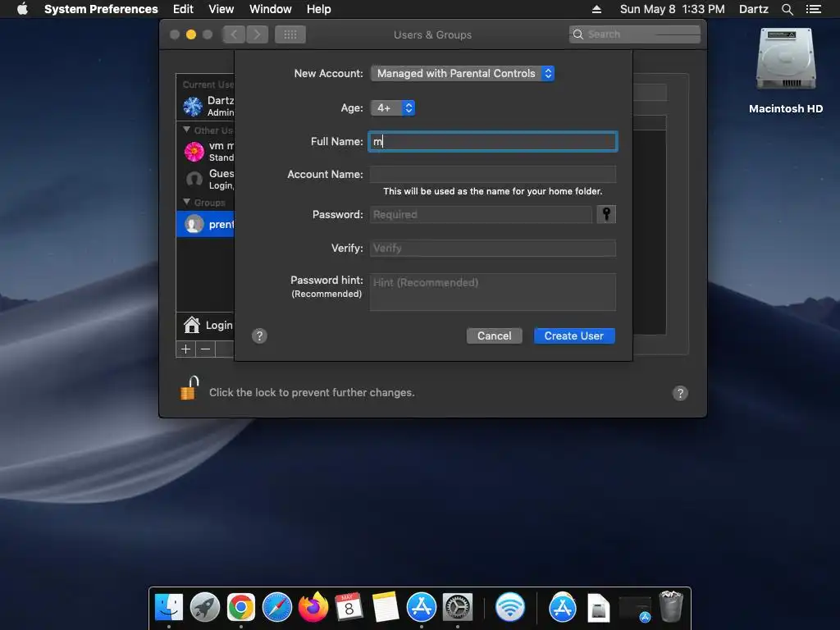Open the Edit menu
The width and height of the screenshot is (840, 630).
coord(183,9)
